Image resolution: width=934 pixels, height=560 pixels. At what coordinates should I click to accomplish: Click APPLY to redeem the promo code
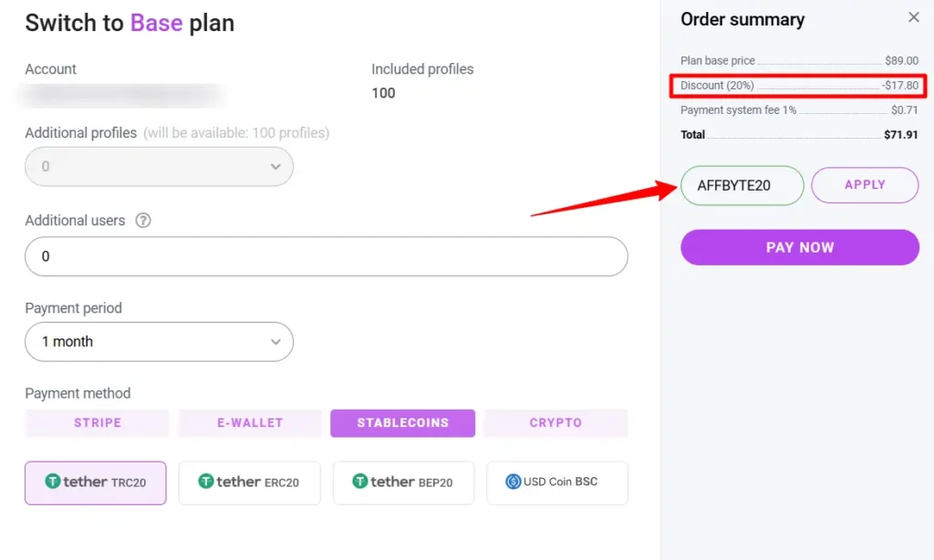(x=864, y=184)
